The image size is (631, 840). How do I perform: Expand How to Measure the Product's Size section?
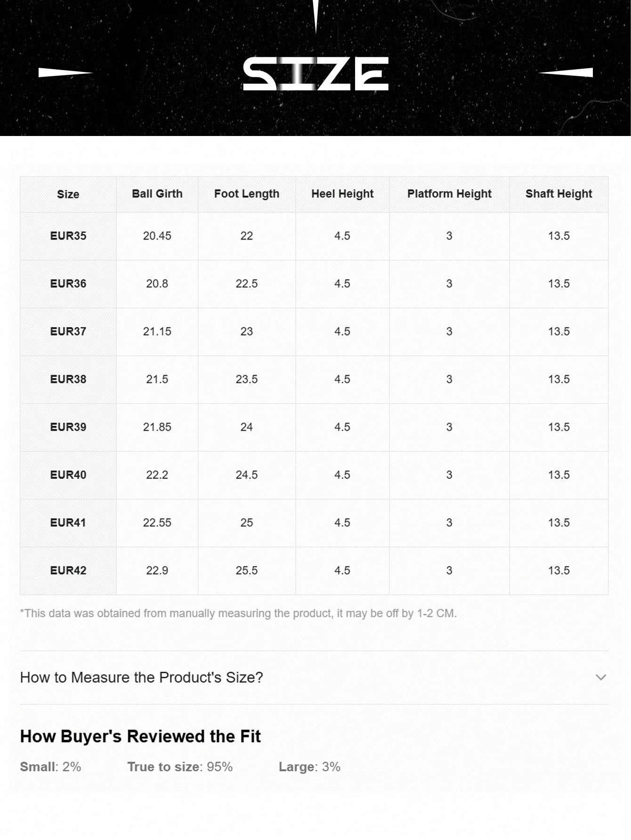coord(141,677)
